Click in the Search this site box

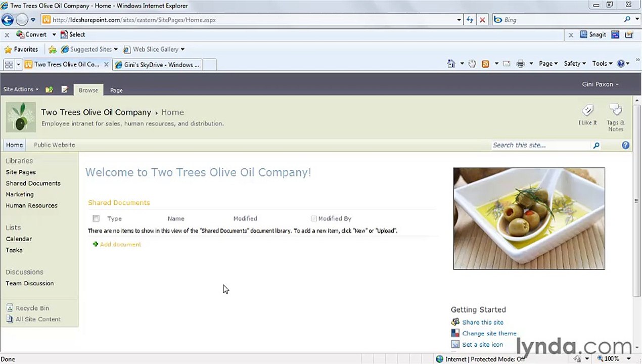click(541, 145)
